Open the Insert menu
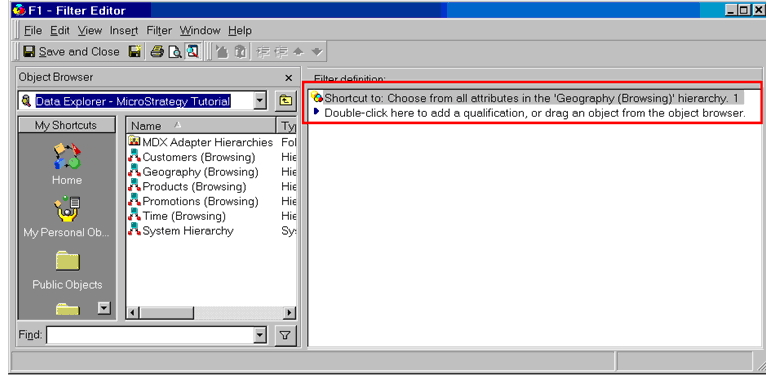766x375 pixels. click(x=124, y=30)
